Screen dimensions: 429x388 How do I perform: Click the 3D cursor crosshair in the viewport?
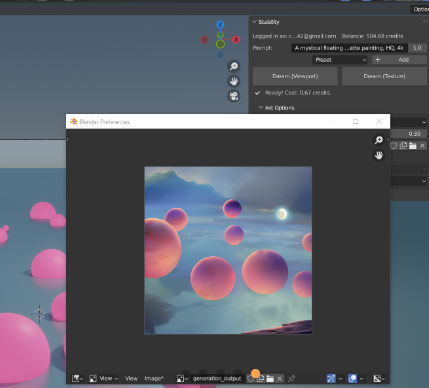click(39, 314)
